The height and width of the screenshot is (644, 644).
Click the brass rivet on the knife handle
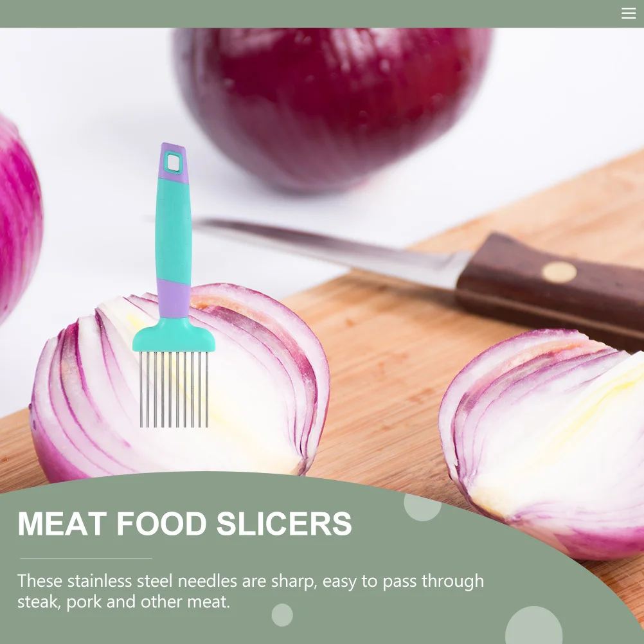pyautogui.click(x=559, y=272)
